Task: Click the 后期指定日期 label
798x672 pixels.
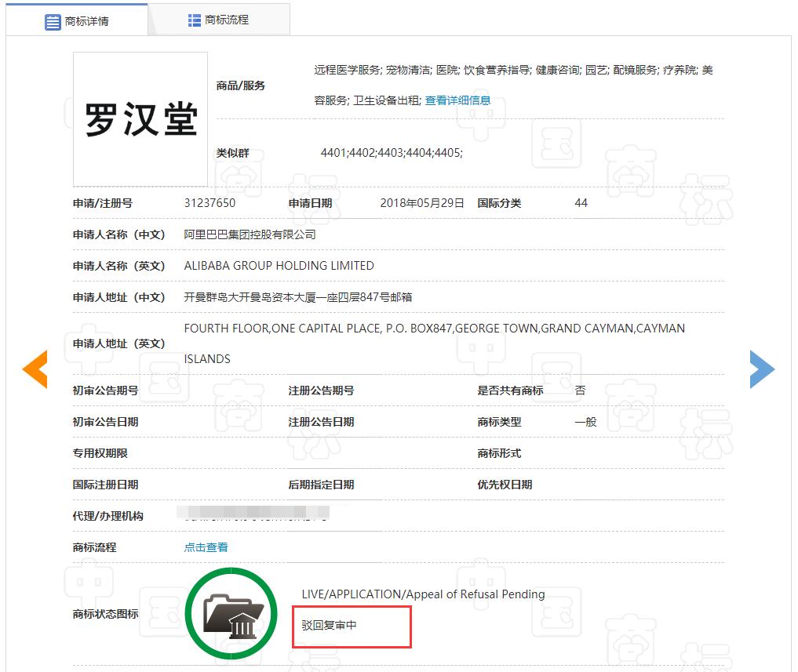Action: (321, 485)
